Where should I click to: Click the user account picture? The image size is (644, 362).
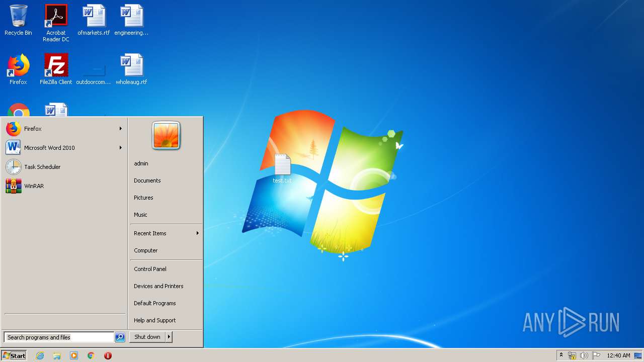(166, 136)
